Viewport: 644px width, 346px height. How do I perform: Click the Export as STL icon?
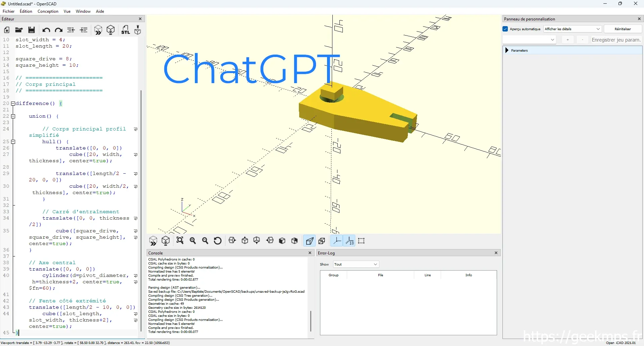tap(125, 30)
